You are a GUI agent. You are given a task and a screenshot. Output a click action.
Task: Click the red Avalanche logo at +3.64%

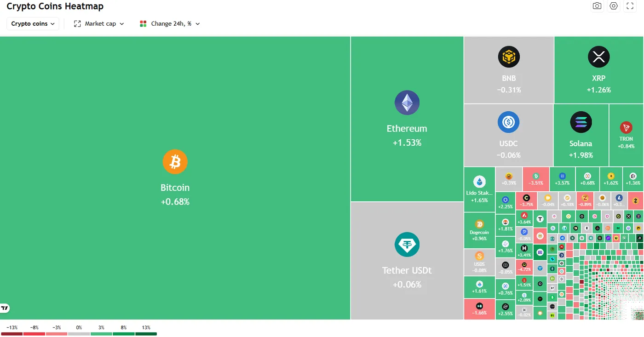[x=524, y=215]
